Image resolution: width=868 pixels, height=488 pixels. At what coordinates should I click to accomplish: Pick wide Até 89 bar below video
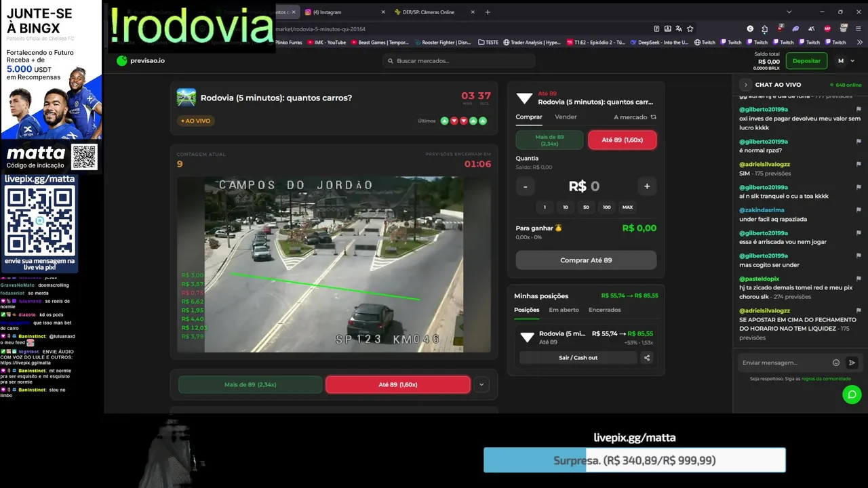tap(398, 384)
